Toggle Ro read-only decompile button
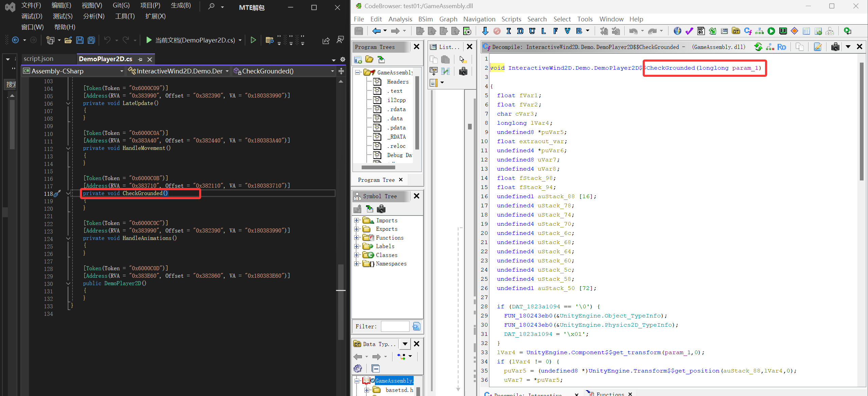 (x=781, y=47)
